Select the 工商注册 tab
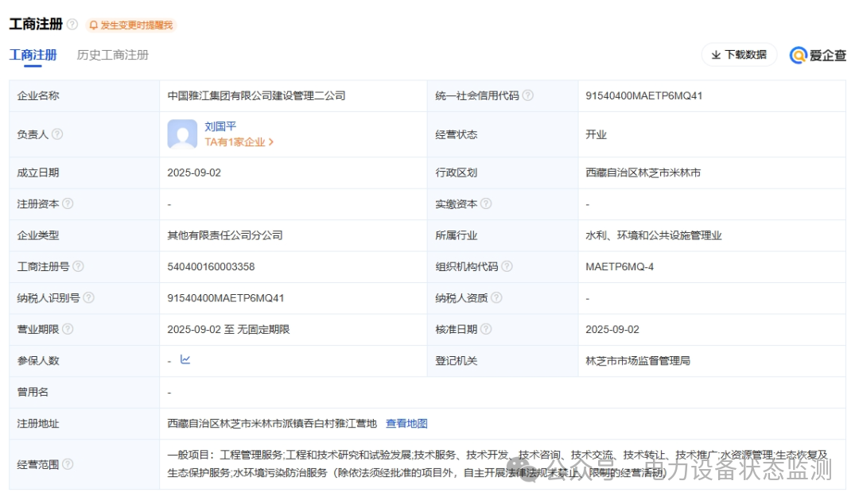The height and width of the screenshot is (504, 859). [33, 55]
